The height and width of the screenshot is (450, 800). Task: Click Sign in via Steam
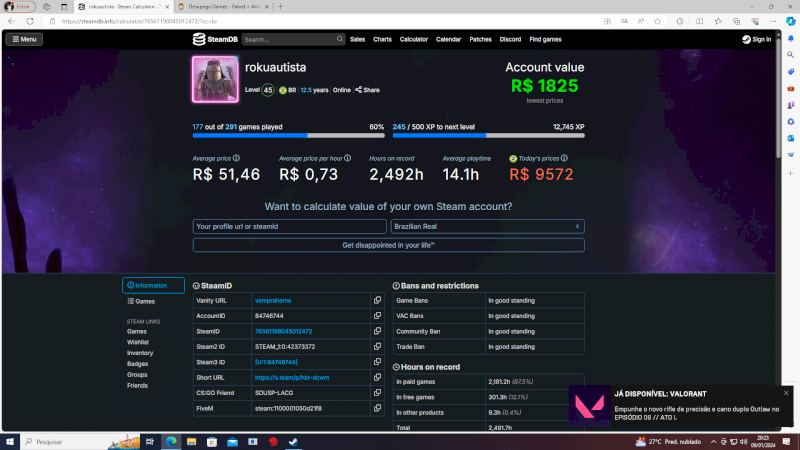[x=757, y=39]
